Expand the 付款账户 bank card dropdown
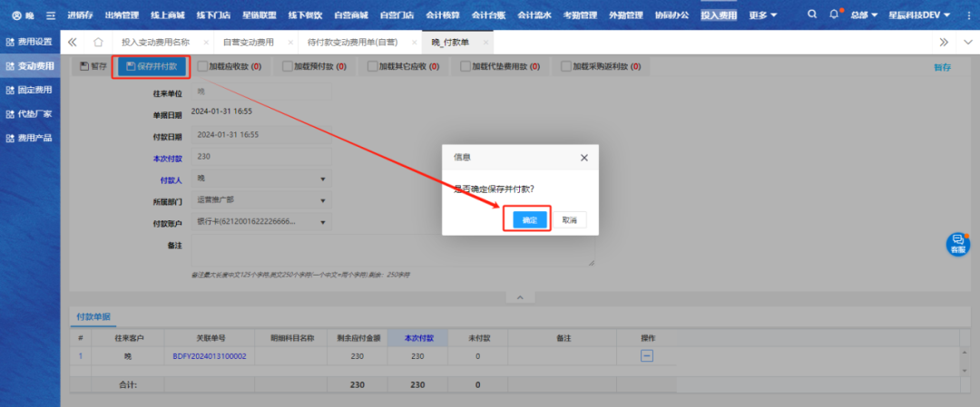Viewport: 980px width, 407px height. [322, 222]
